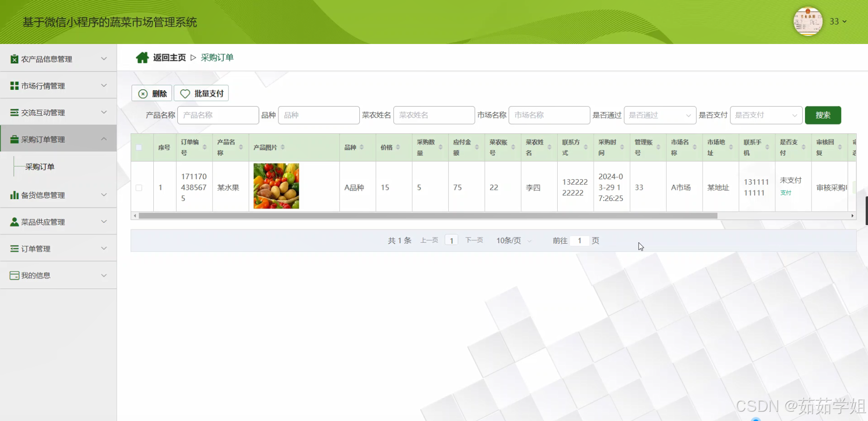Click the 备货信息管理 bar chart icon
868x421 pixels.
[x=14, y=195]
